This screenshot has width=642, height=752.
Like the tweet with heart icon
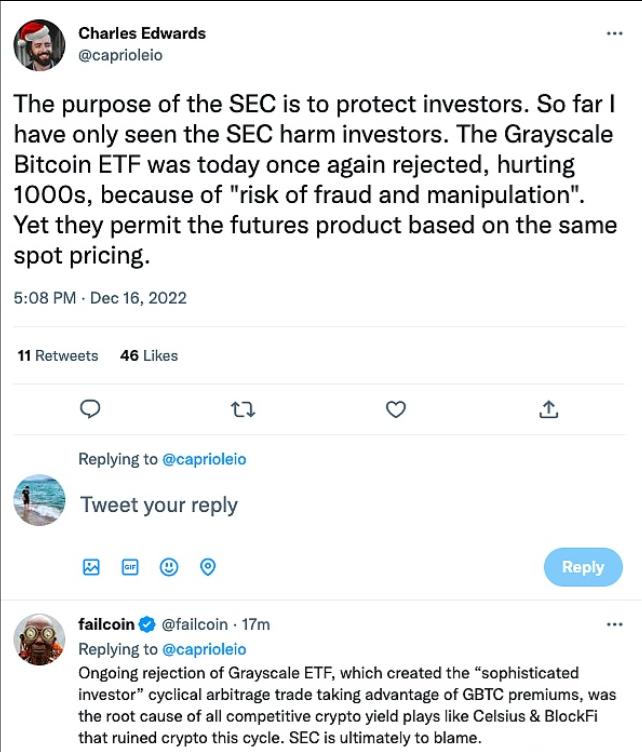(396, 409)
